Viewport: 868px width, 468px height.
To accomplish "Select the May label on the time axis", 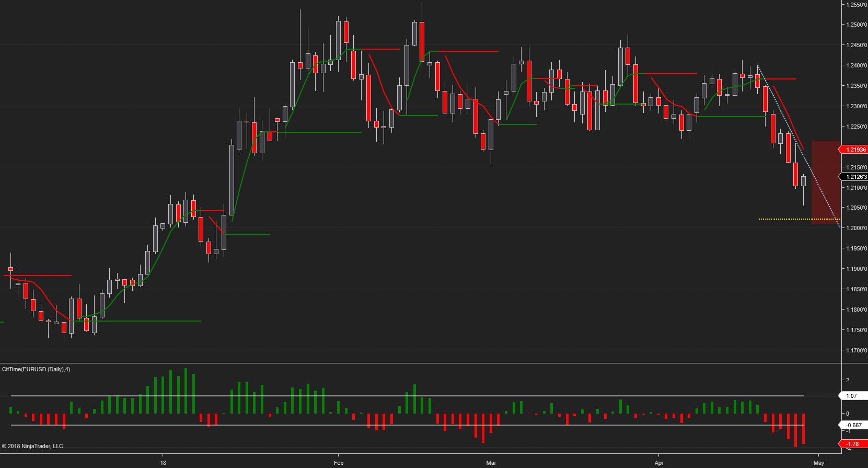I will point(819,463).
